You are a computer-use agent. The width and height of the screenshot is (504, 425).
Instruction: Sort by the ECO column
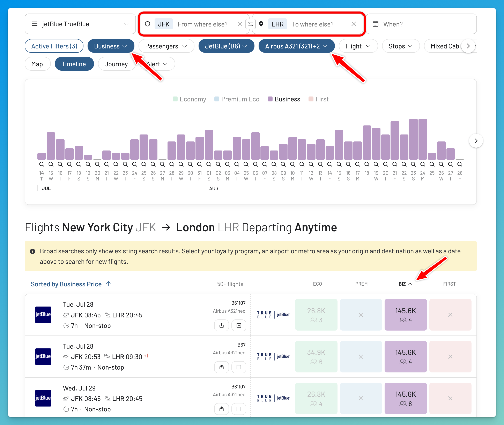[x=317, y=284]
